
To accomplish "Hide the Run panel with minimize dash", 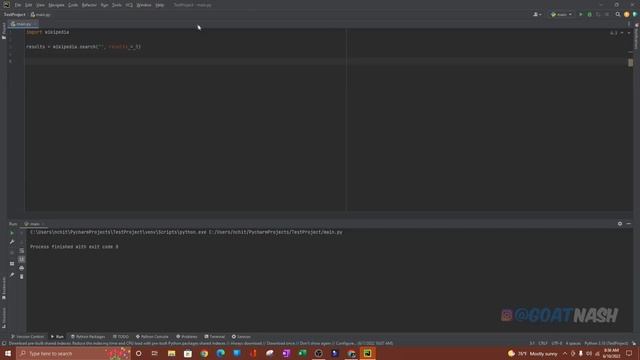I will coord(629,224).
